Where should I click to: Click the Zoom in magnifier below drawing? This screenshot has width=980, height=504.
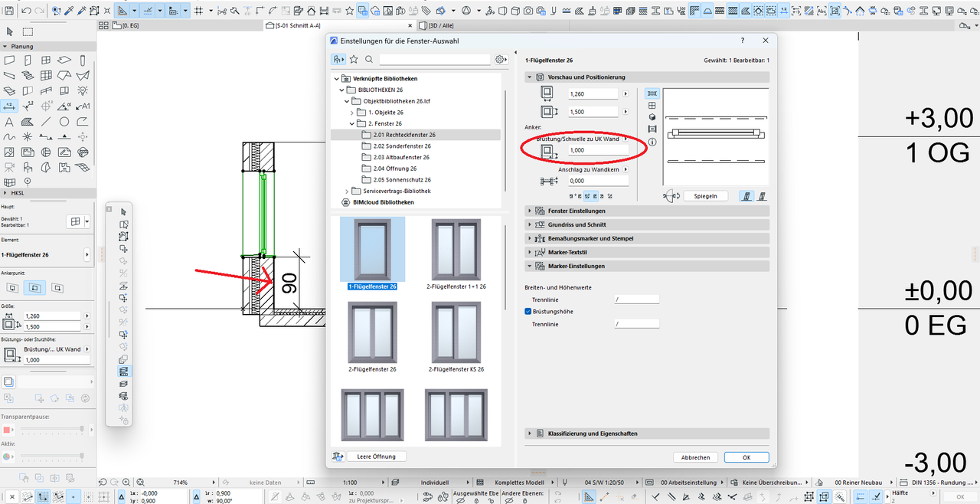[128, 483]
